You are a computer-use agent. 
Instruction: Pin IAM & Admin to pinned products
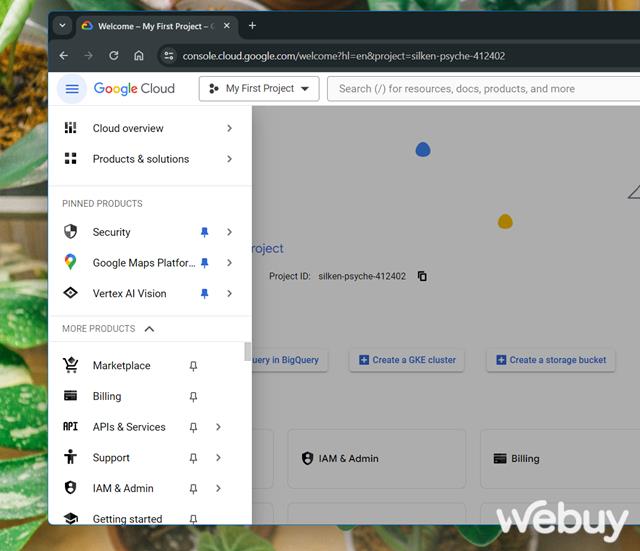click(x=193, y=489)
